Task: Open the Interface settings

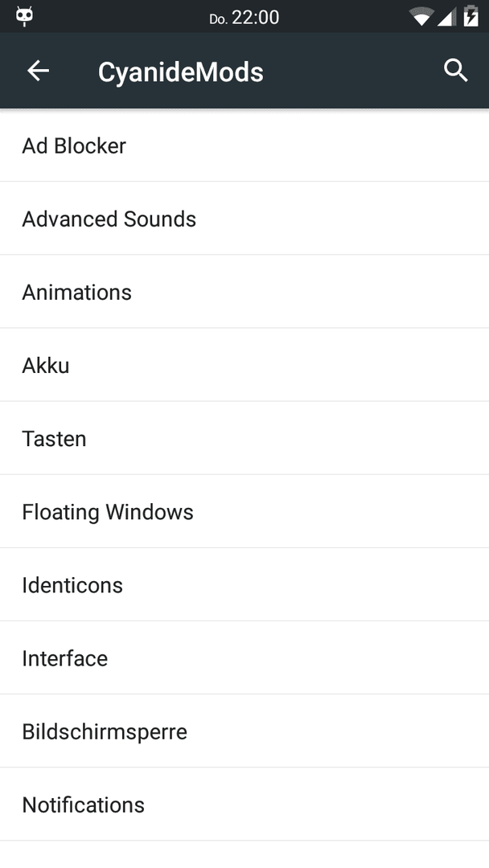Action: click(x=244, y=658)
